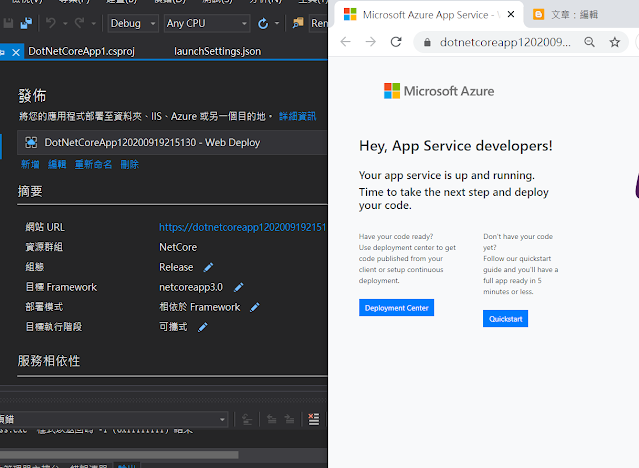Image resolution: width=639 pixels, height=468 pixels.
Task: Click the browser back arrow
Action: 346,43
